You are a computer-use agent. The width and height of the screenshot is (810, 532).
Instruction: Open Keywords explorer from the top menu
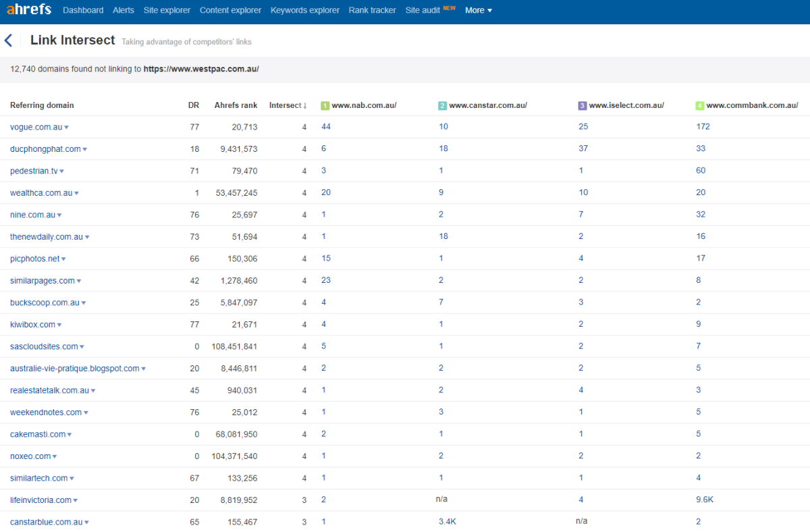304,10
